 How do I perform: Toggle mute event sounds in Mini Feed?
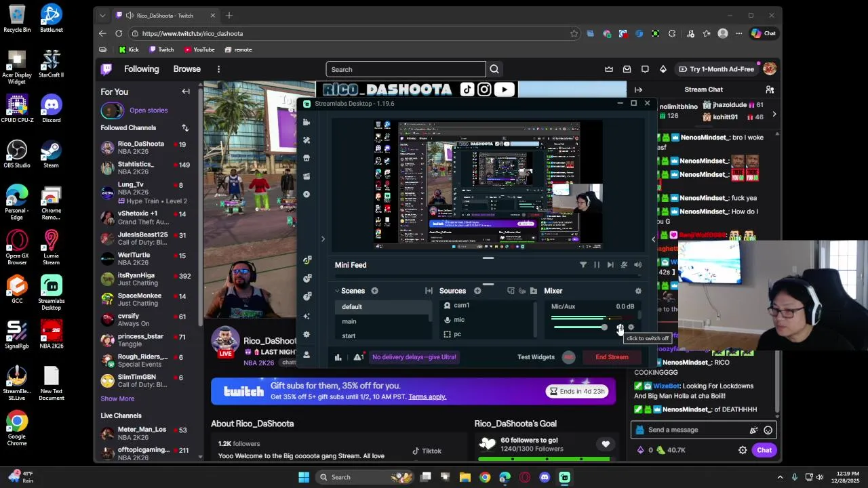click(637, 265)
